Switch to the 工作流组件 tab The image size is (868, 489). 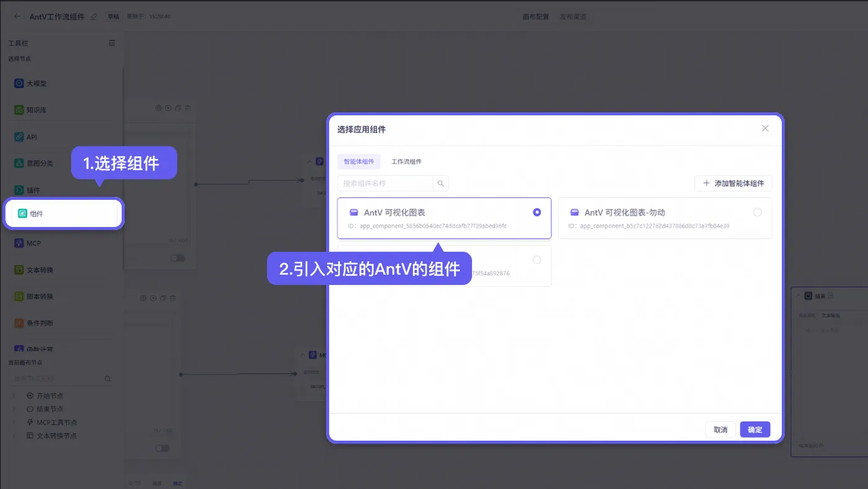[406, 161]
